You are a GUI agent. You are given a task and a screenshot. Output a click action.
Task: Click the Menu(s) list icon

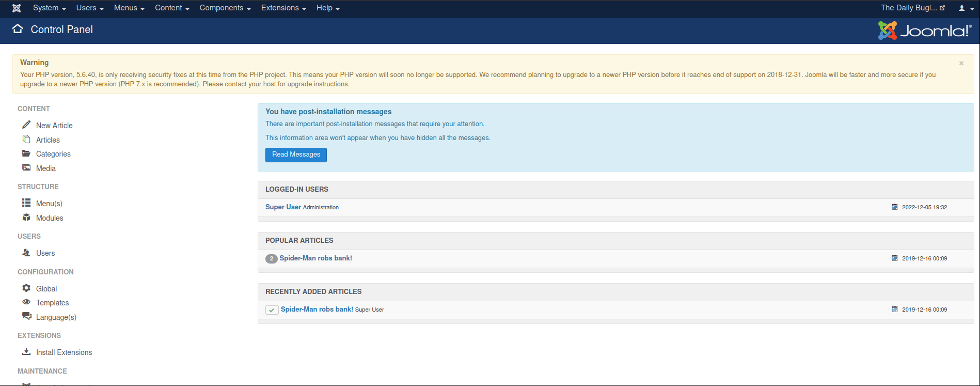(x=26, y=203)
